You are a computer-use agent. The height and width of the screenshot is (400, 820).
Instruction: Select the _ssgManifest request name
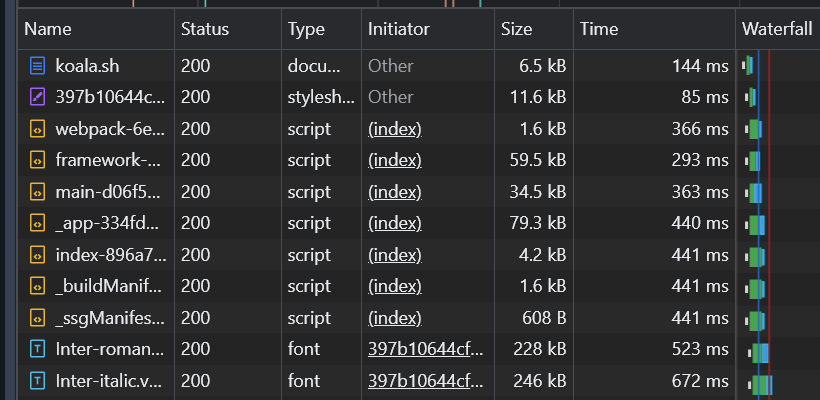pos(108,318)
